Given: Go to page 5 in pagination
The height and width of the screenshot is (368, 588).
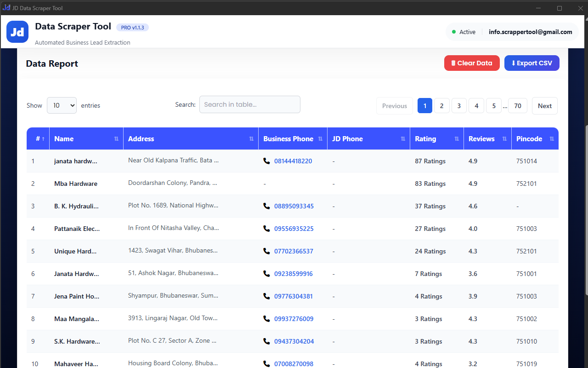Looking at the screenshot, I should tap(494, 106).
